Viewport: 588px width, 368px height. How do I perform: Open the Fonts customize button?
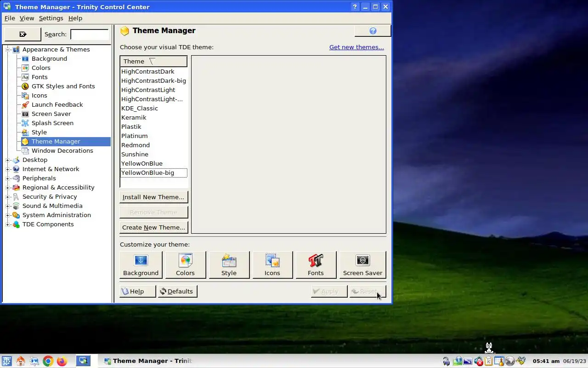point(316,265)
